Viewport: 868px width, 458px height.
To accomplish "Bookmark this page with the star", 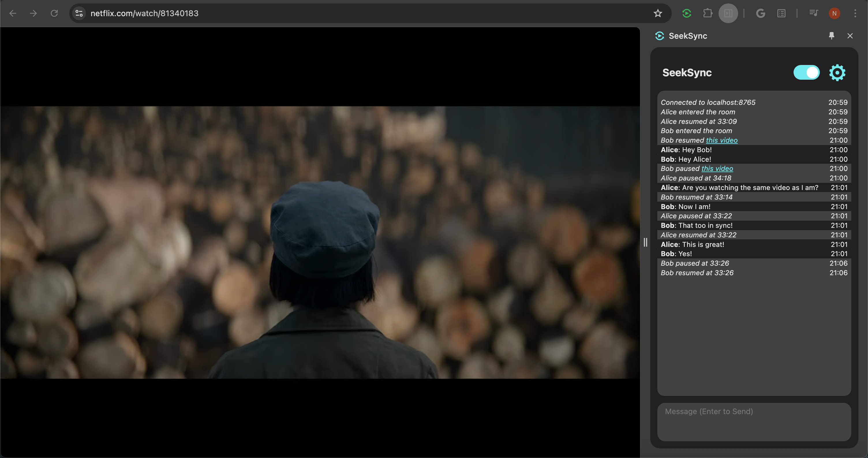I will (x=658, y=14).
